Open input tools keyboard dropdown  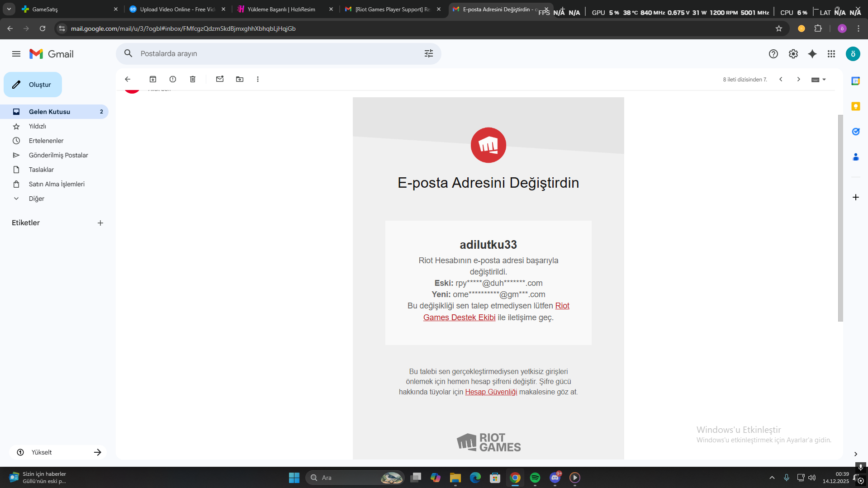pos(819,80)
